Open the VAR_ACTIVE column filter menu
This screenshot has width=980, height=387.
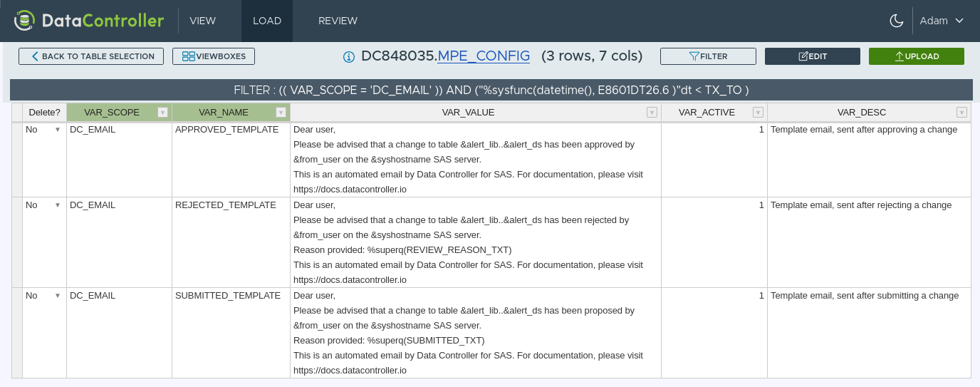tap(758, 113)
